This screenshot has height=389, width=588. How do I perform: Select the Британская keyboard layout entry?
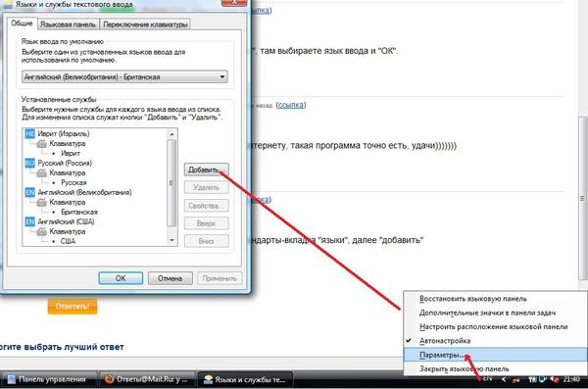[79, 212]
